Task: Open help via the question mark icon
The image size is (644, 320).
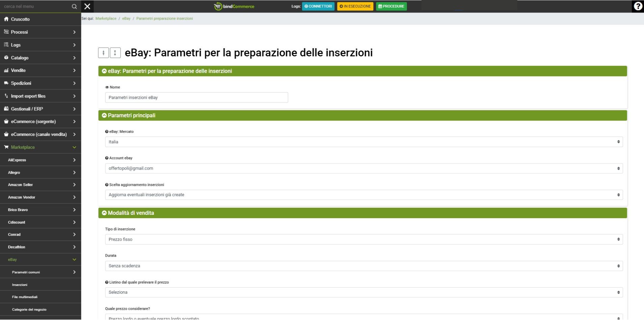Action: pos(638,6)
